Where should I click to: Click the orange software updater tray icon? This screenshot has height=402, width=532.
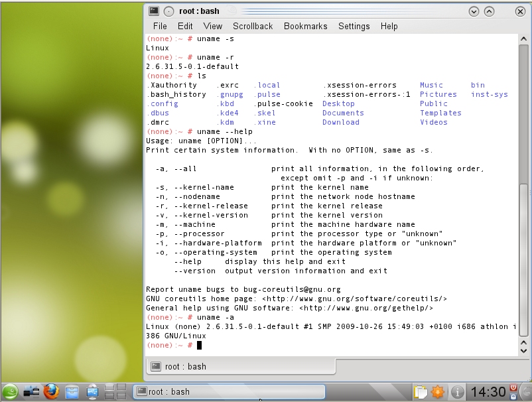click(x=438, y=391)
